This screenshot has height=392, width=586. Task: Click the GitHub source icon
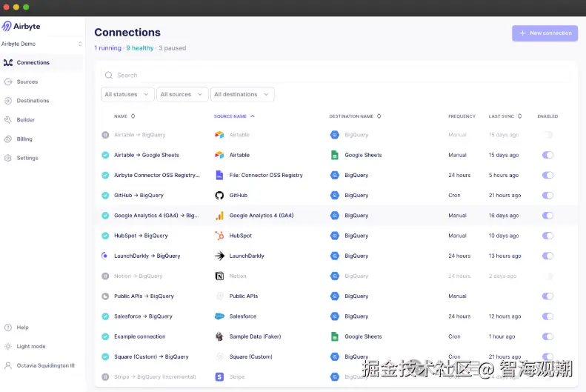pos(219,195)
